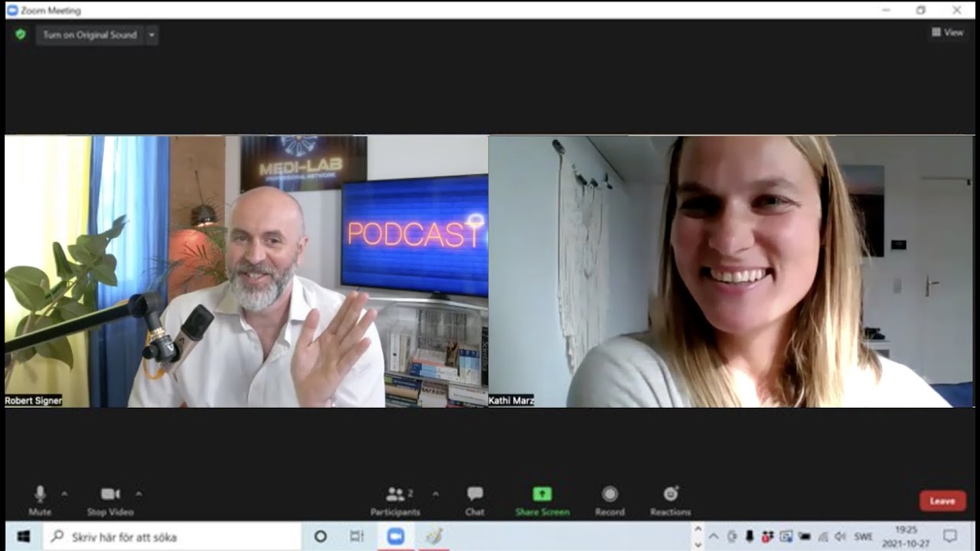Select Kathi Marz's video tile
Image resolution: width=980 pixels, height=551 pixels.
coord(730,272)
